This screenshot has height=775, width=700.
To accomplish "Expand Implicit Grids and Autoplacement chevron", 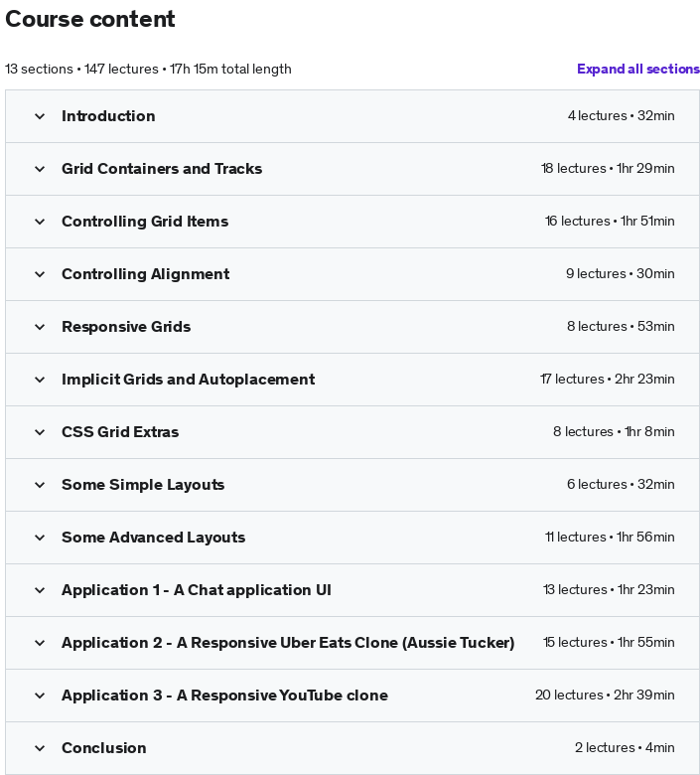I will (x=40, y=380).
